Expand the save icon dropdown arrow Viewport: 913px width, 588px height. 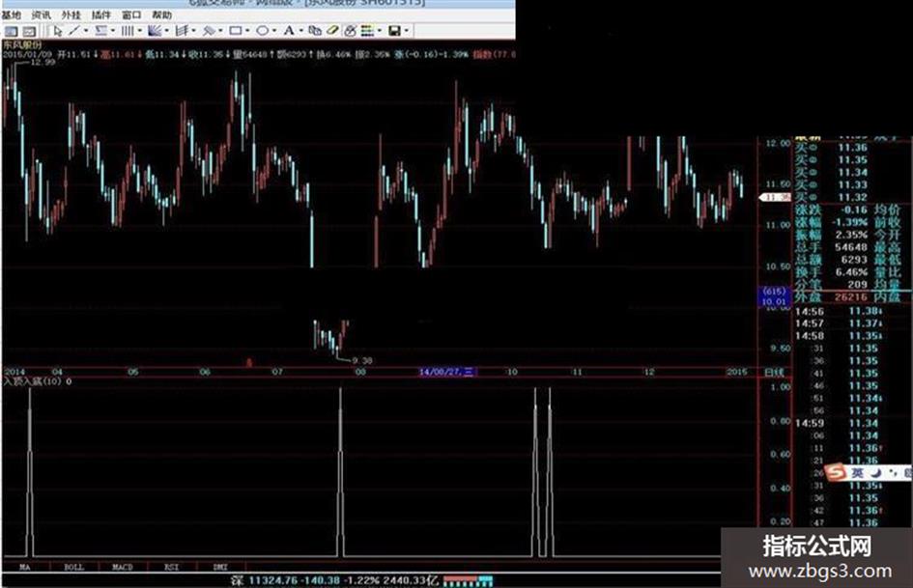[407, 31]
